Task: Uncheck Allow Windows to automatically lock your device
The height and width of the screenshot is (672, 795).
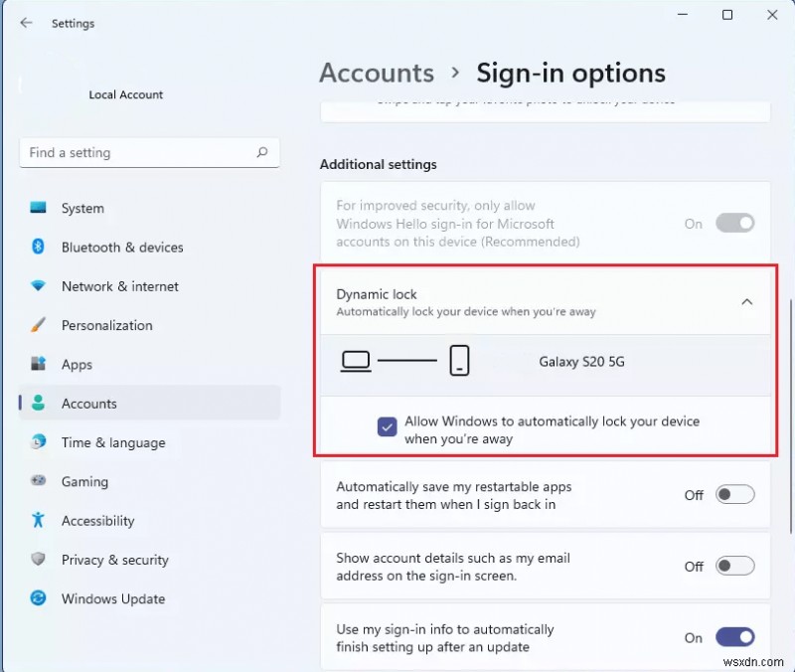Action: pos(387,426)
